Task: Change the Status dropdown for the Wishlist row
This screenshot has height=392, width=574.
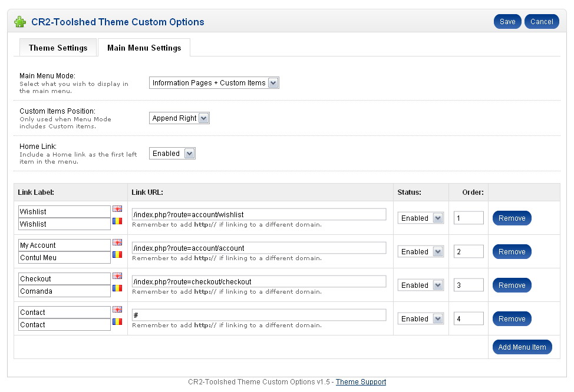Action: 421,218
